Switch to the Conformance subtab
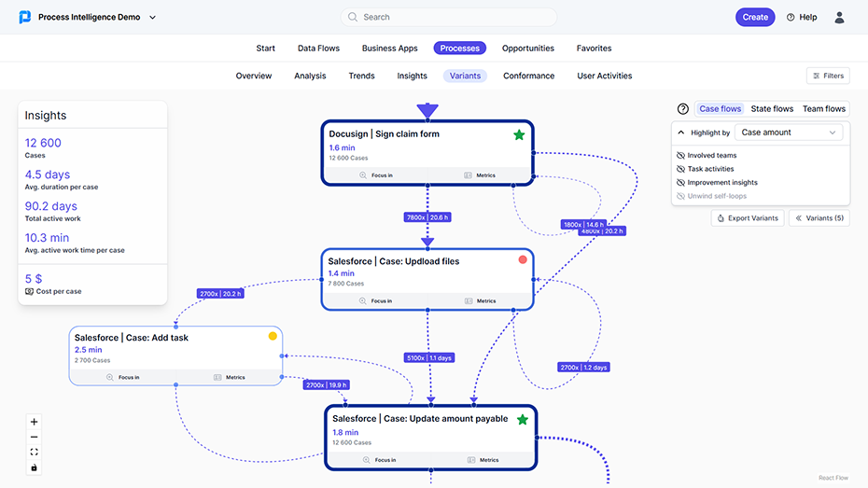The height and width of the screenshot is (488, 868). click(x=528, y=76)
